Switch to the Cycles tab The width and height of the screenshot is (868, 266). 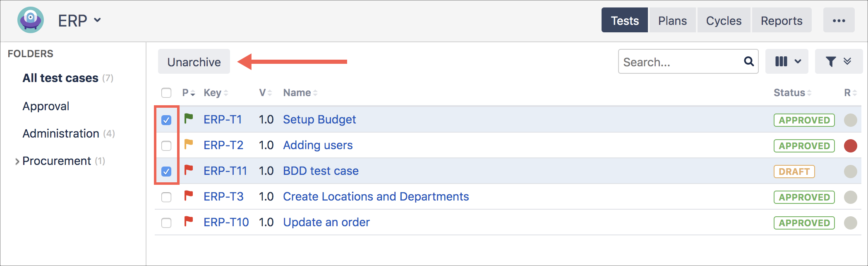tap(724, 20)
